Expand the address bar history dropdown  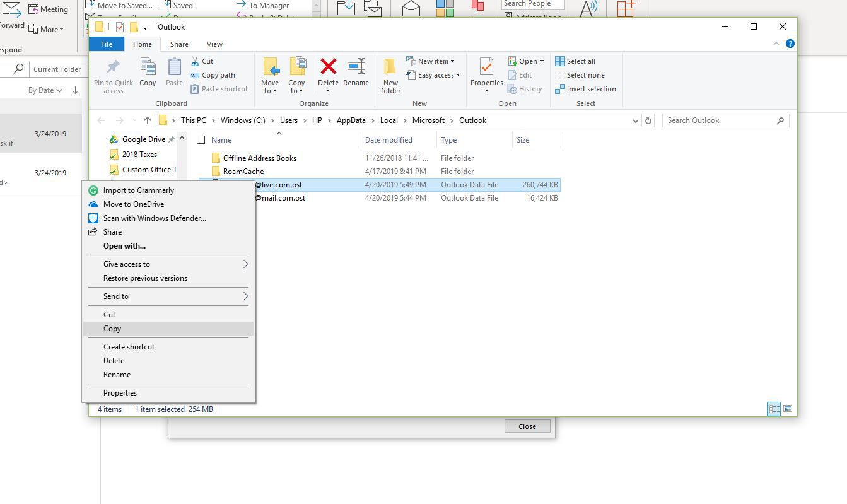point(635,120)
